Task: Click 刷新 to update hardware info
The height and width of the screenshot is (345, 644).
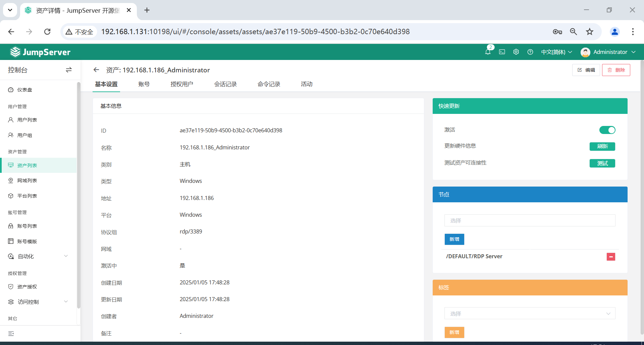Action: [602, 146]
